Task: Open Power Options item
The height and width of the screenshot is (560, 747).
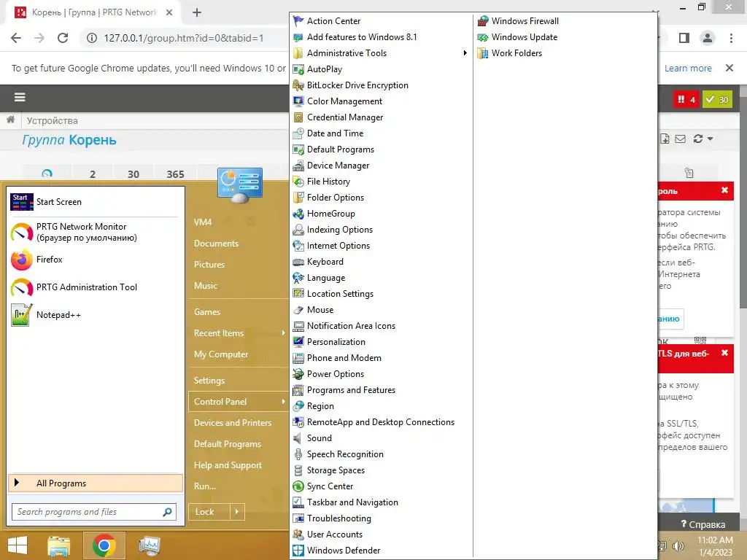Action: point(328,374)
